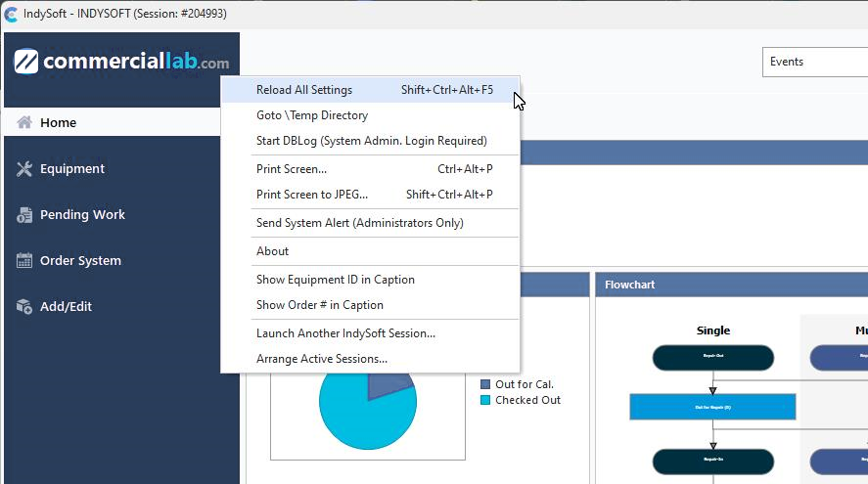Screen dimensions: 868x484
Task: Click the Order System calendar icon
Action: [x=24, y=260]
